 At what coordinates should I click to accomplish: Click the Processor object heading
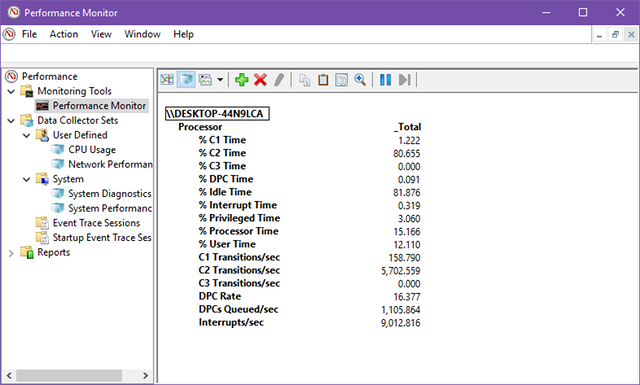[200, 127]
